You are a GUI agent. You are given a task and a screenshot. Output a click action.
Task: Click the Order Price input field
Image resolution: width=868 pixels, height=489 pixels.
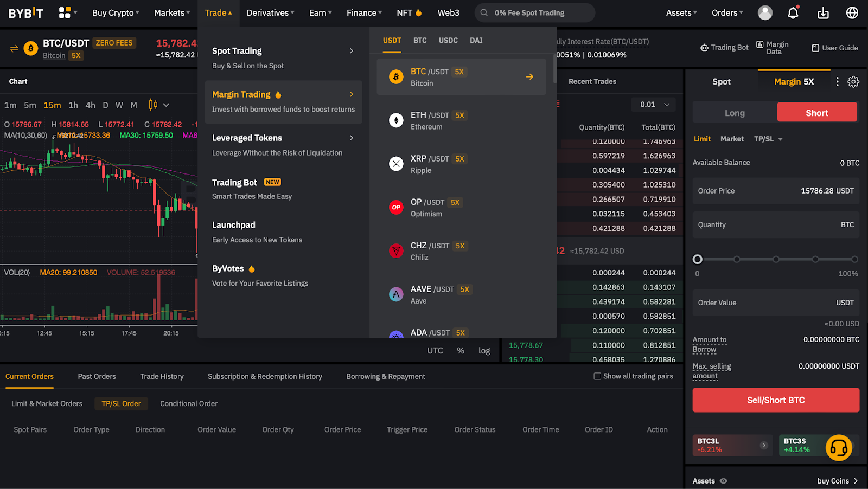pyautogui.click(x=776, y=191)
